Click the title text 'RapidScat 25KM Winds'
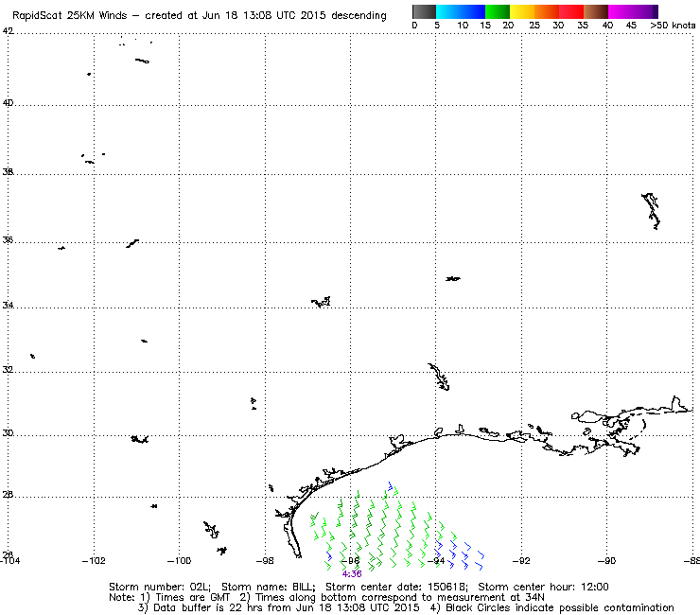Viewport: 700px width, 615px height. (x=70, y=16)
